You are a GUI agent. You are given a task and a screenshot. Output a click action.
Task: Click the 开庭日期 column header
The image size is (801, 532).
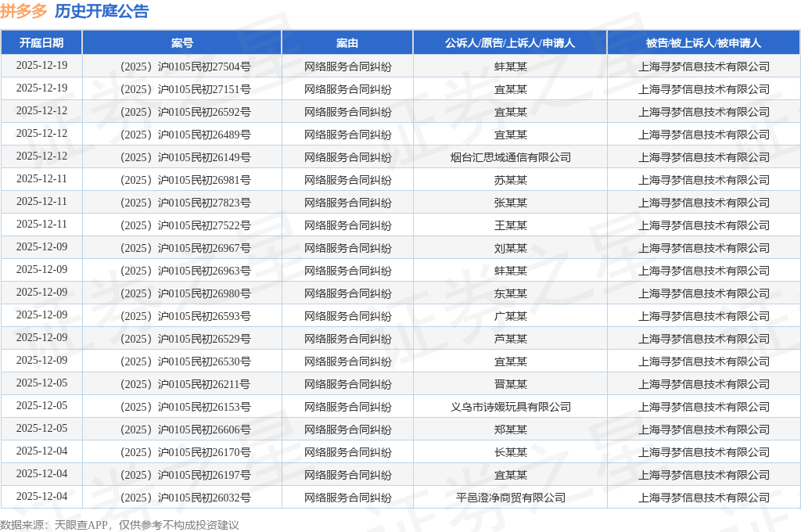coord(41,43)
